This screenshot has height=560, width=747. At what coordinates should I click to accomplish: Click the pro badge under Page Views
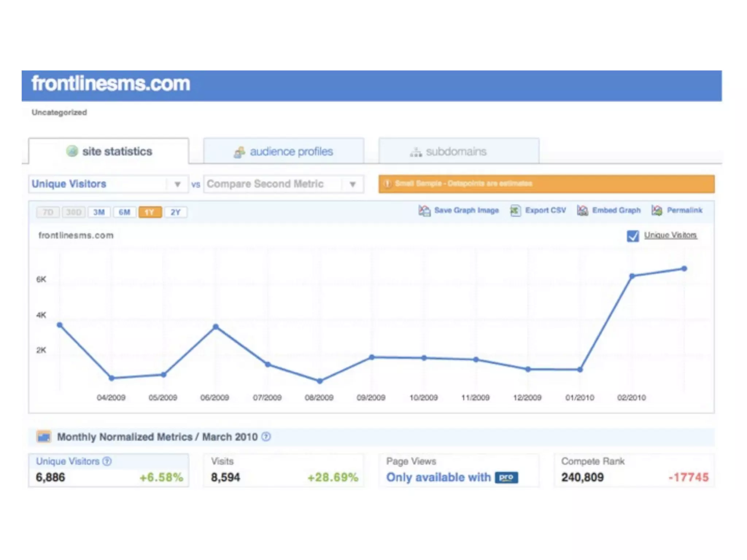click(x=506, y=477)
